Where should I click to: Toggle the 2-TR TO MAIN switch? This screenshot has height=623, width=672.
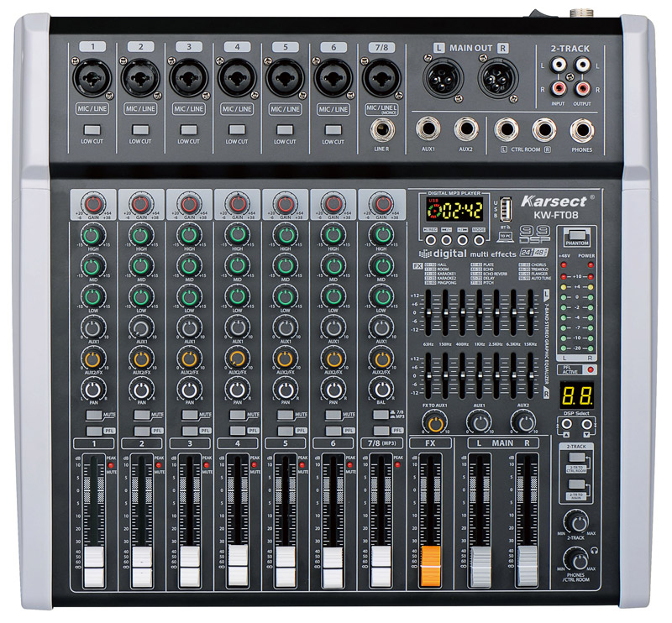click(x=576, y=484)
